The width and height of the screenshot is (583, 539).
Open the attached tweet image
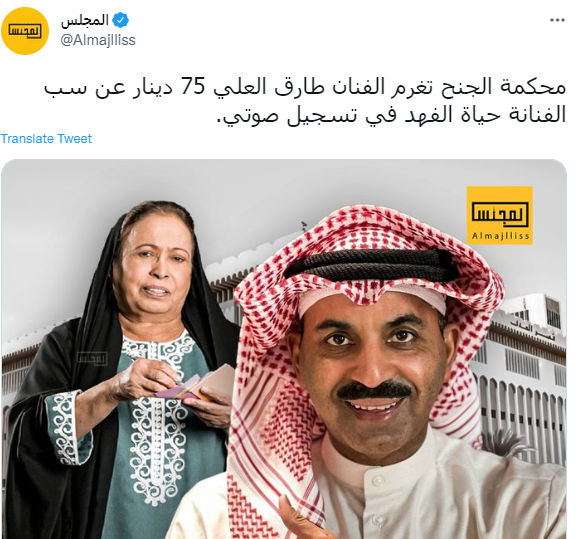click(284, 349)
